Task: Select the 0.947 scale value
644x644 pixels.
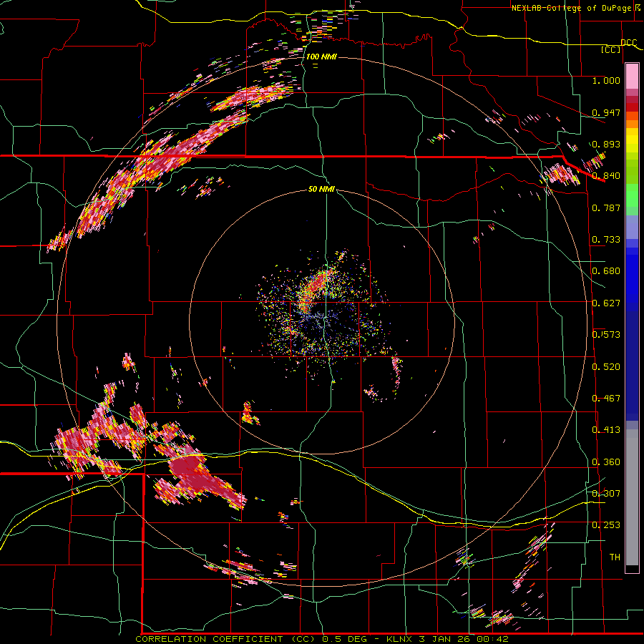Action: click(606, 112)
